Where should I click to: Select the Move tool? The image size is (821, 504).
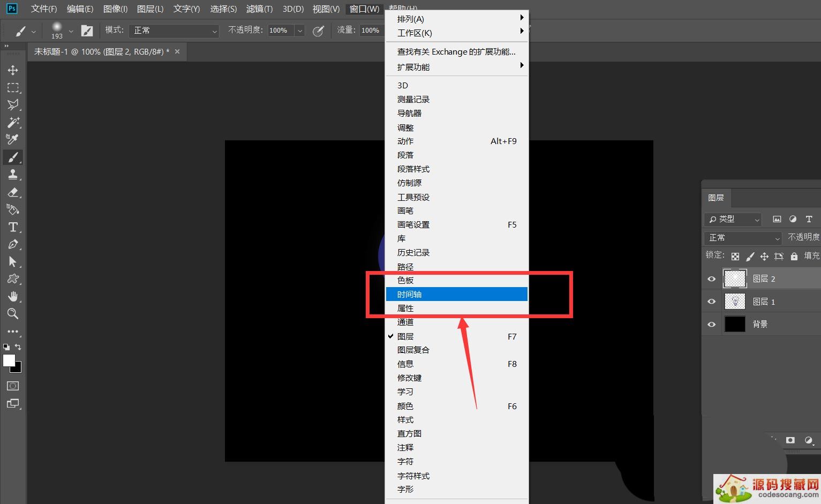pos(13,70)
